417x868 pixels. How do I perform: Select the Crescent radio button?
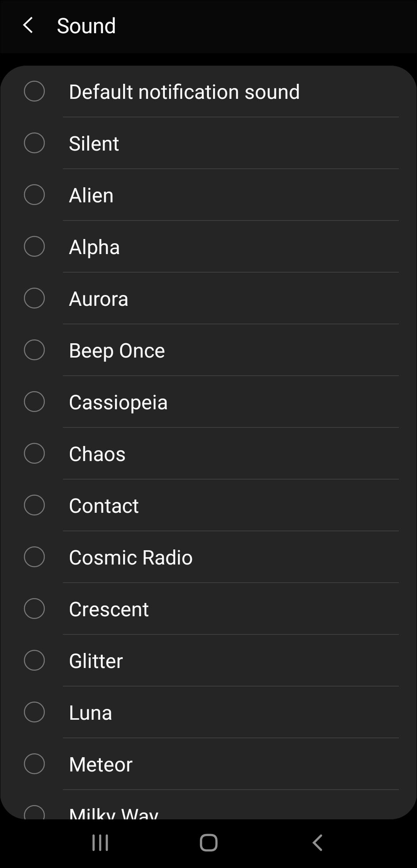pyautogui.click(x=34, y=609)
